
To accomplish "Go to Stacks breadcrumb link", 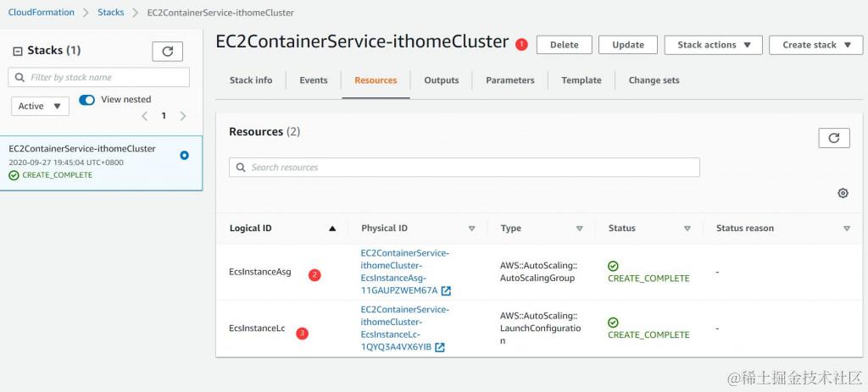I will (111, 12).
